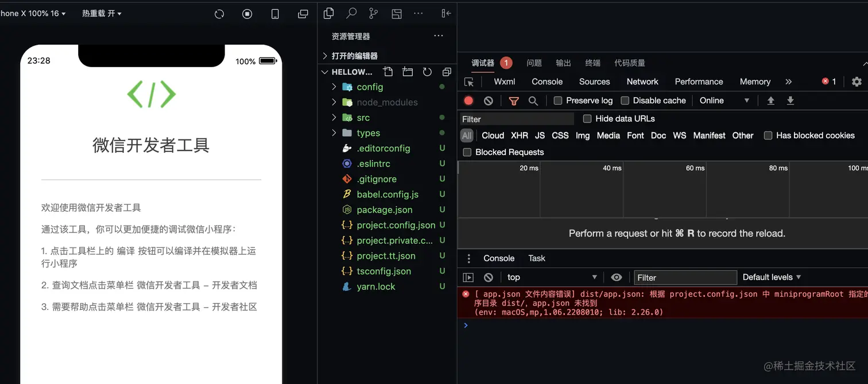Filter network requests by JS
This screenshot has height=384, width=868.
click(540, 135)
